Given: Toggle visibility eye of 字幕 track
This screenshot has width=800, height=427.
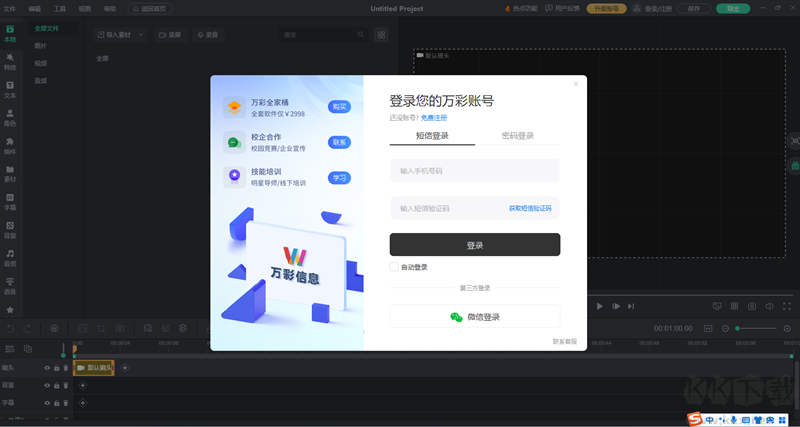Looking at the screenshot, I should (47, 403).
